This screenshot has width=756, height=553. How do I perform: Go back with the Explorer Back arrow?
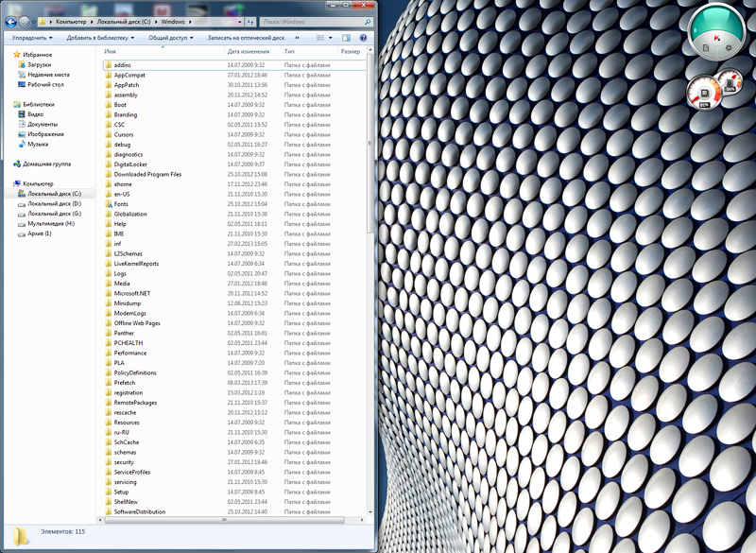10,22
